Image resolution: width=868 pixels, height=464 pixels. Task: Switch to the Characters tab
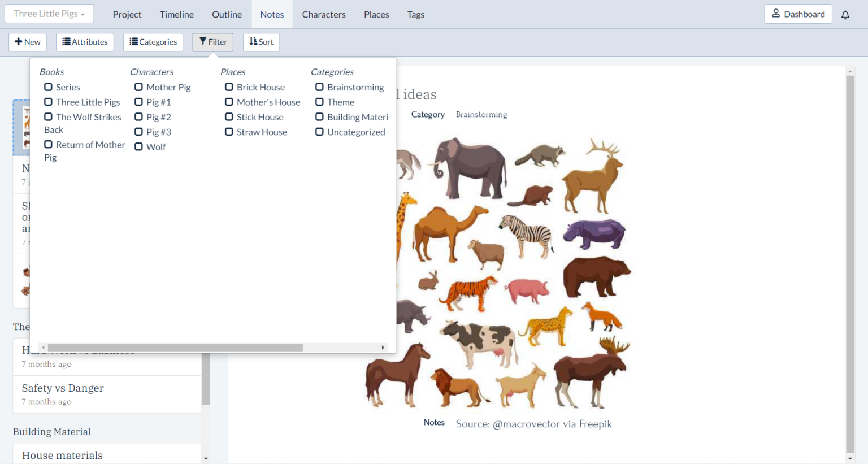click(x=323, y=15)
